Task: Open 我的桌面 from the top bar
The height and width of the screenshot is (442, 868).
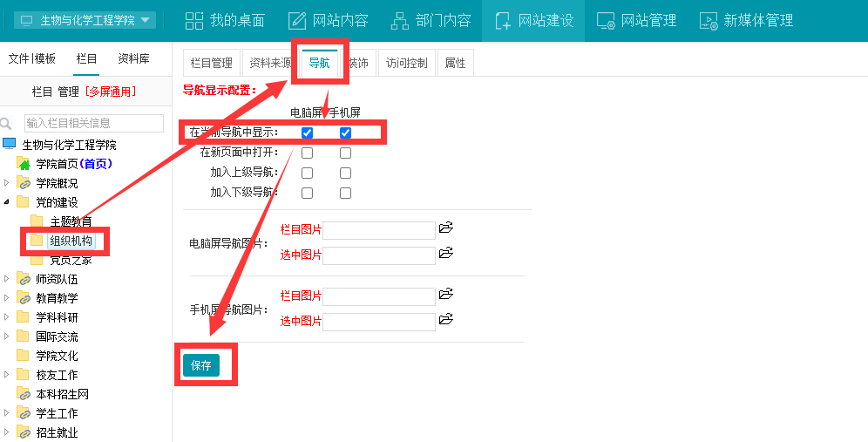Action: tap(225, 20)
